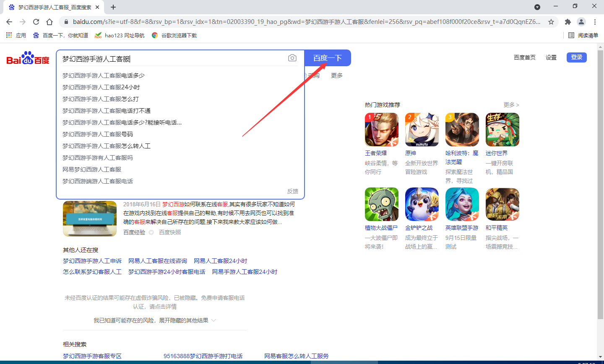Screen dimensions: 604x364
Task: Open the 更多 search tab
Action: [x=337, y=75]
